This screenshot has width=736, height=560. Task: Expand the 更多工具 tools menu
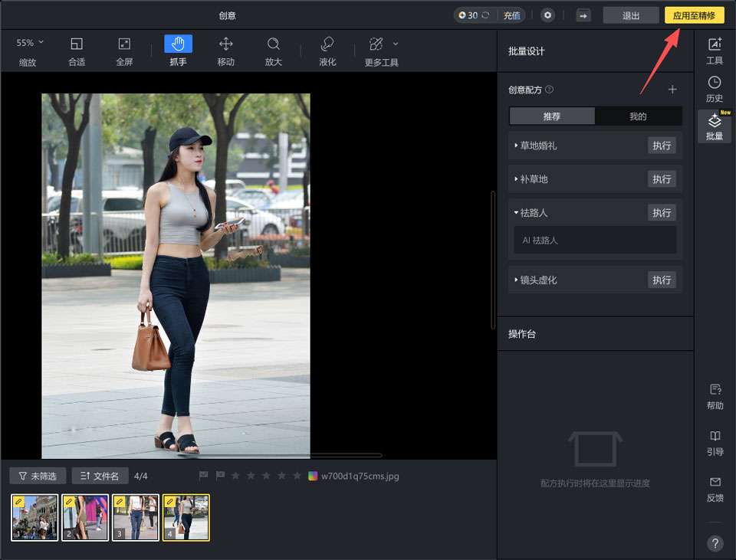(x=380, y=50)
